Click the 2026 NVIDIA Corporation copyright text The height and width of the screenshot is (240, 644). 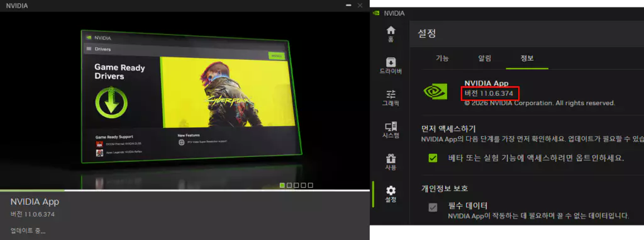(x=539, y=103)
